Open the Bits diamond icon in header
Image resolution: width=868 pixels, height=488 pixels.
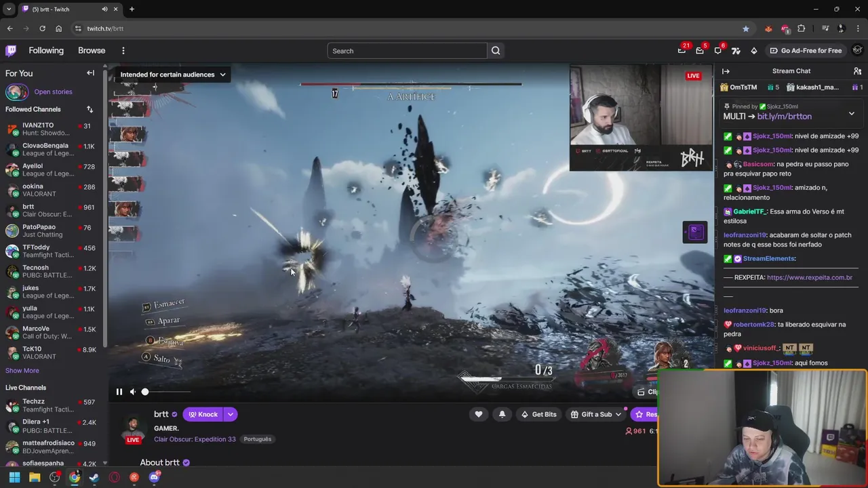click(x=754, y=50)
